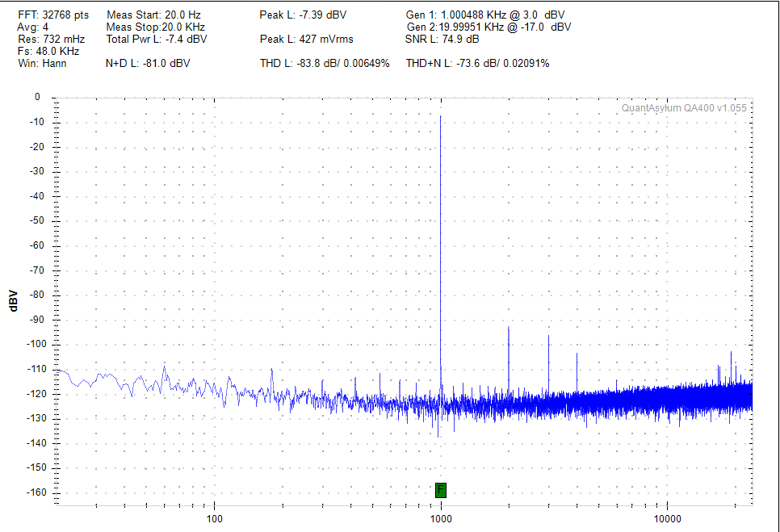Click the 0 label on the dBV axis
Viewport: 780px width, 532px height.
tap(37, 97)
